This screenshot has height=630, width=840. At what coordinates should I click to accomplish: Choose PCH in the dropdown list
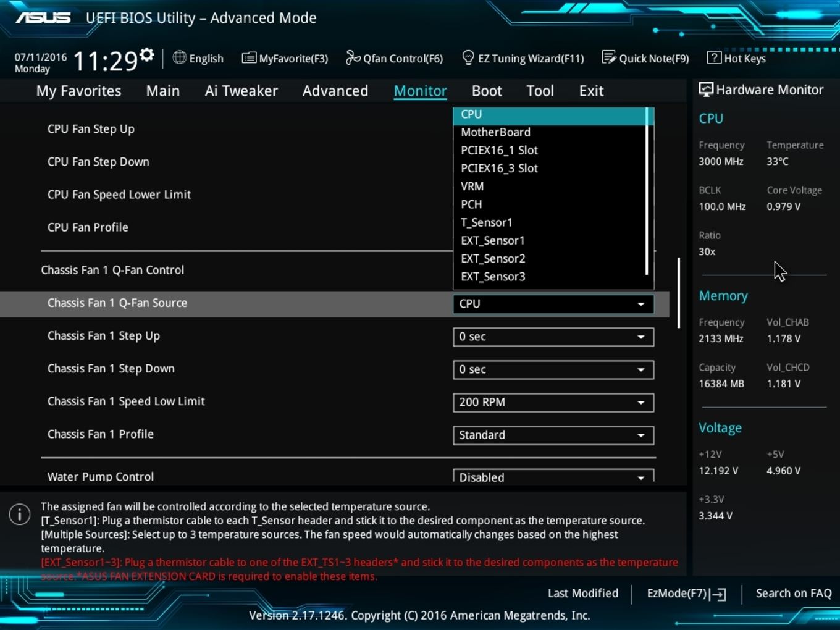550,204
